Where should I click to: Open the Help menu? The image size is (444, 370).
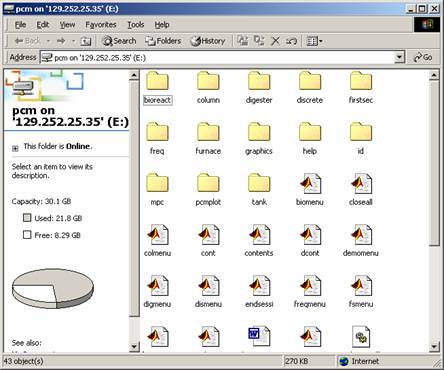pos(162,25)
